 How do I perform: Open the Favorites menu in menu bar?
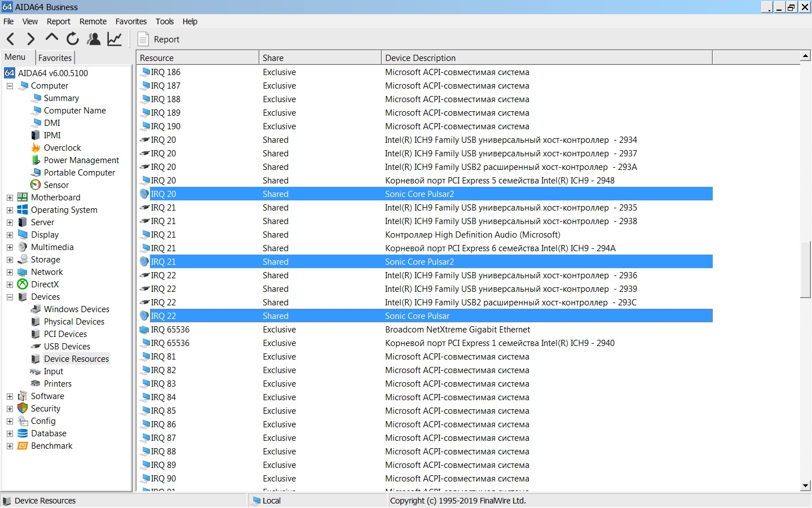pos(131,21)
